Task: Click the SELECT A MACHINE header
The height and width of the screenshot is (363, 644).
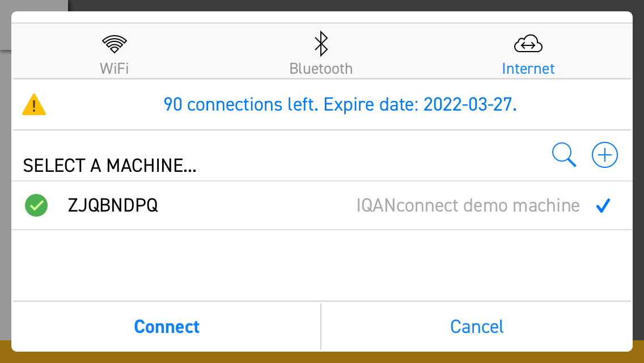Action: tap(109, 166)
